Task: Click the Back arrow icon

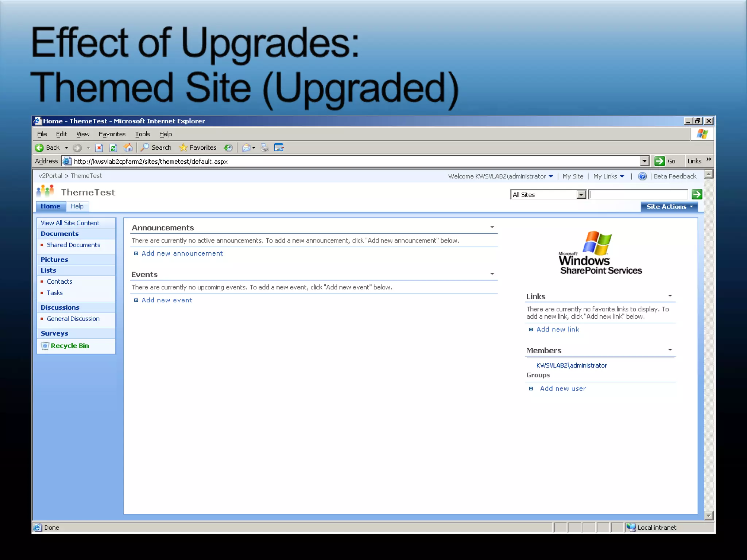Action: 39,148
